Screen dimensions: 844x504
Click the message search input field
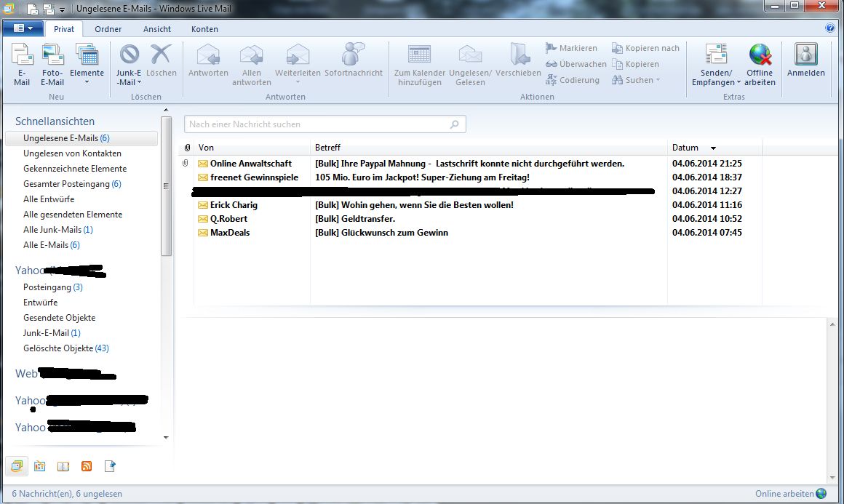pos(316,124)
